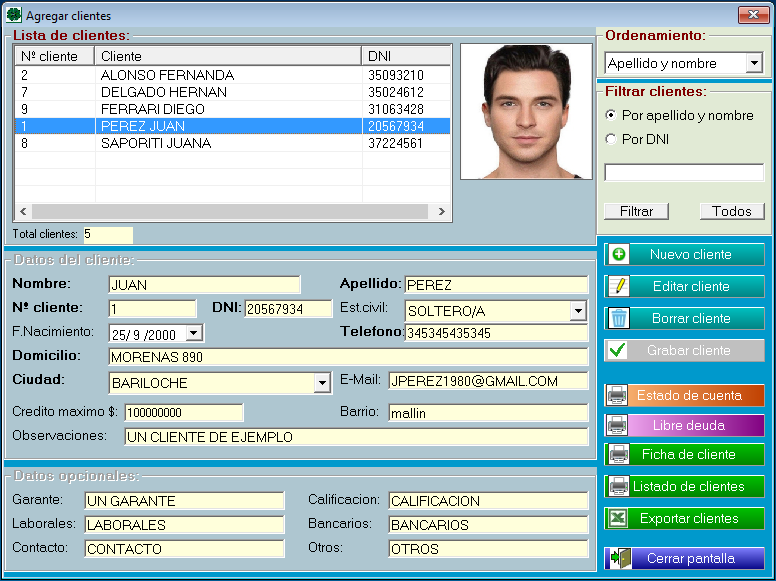Select the Por apellido y nombre radio option

pos(611,115)
